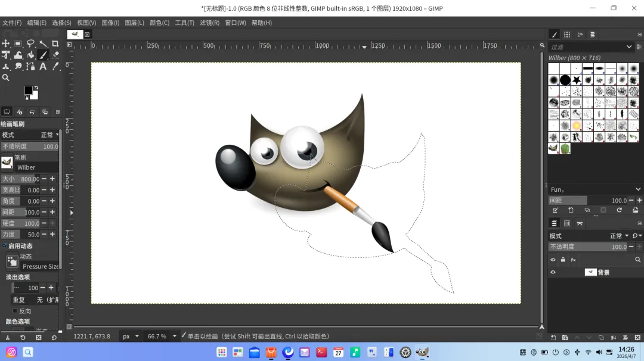Close the image tab with X button
Image resolution: width=644 pixels, height=361 pixels.
click(x=87, y=35)
